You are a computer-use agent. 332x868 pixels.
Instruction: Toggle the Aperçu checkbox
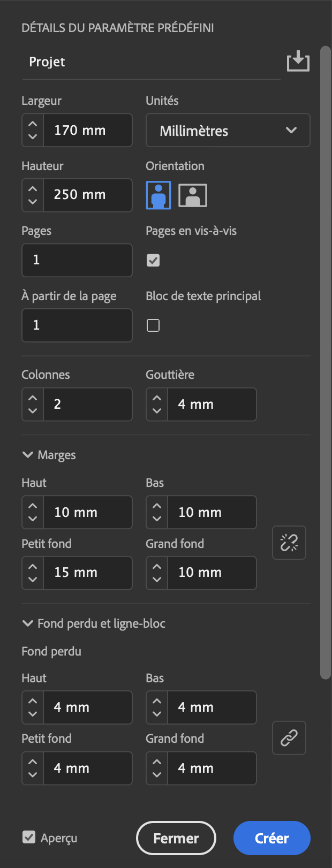point(29,837)
